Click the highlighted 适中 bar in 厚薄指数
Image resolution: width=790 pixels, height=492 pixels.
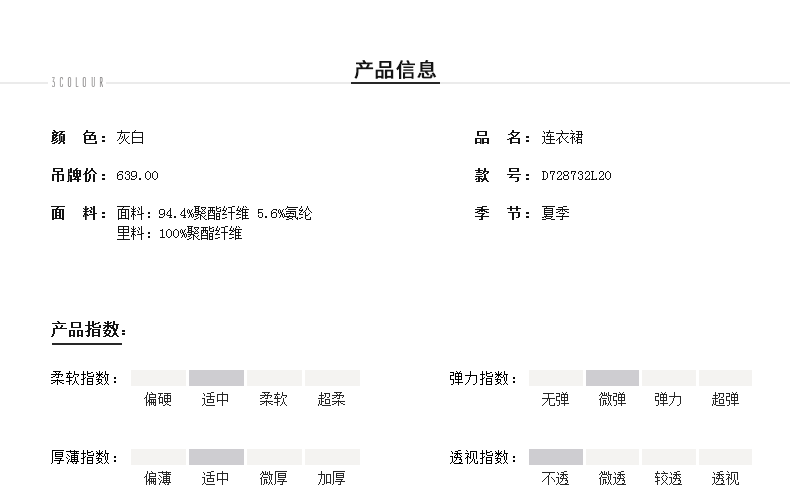click(x=216, y=457)
